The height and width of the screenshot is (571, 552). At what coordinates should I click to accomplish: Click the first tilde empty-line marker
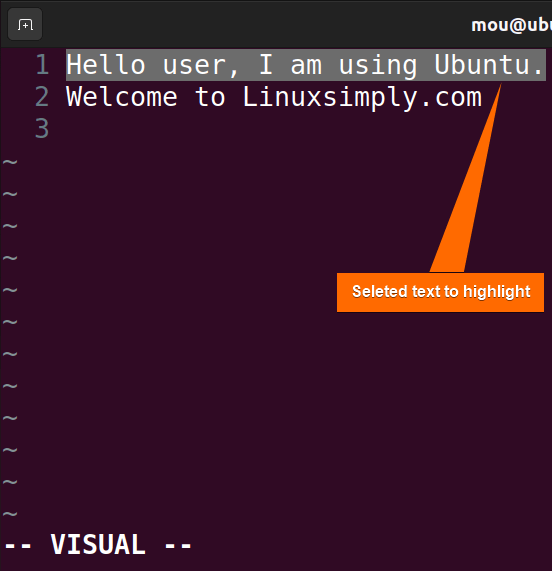pos(10,161)
